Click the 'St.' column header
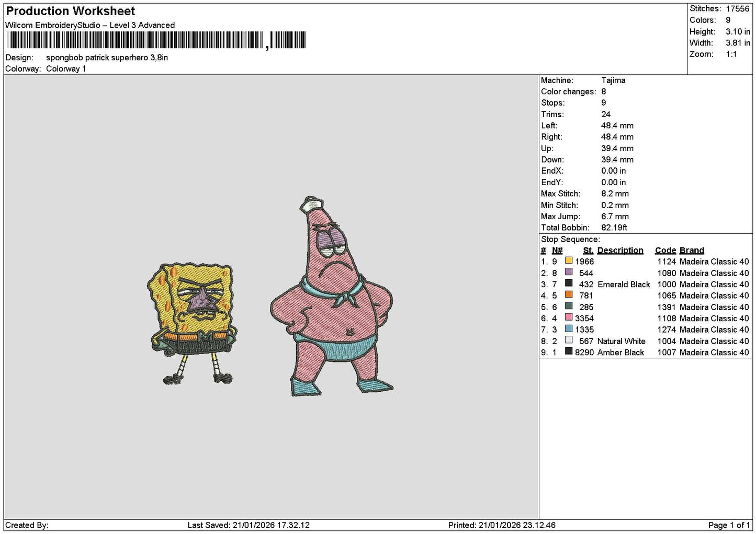 tap(588, 251)
